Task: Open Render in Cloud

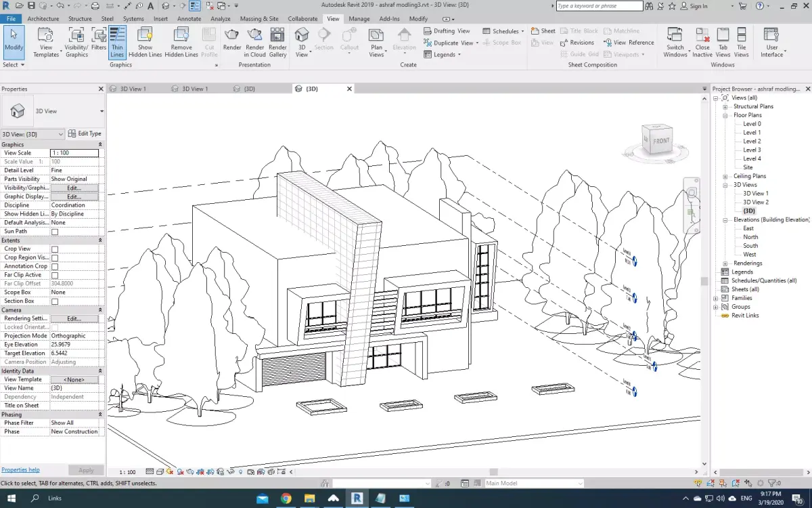Action: pos(255,43)
